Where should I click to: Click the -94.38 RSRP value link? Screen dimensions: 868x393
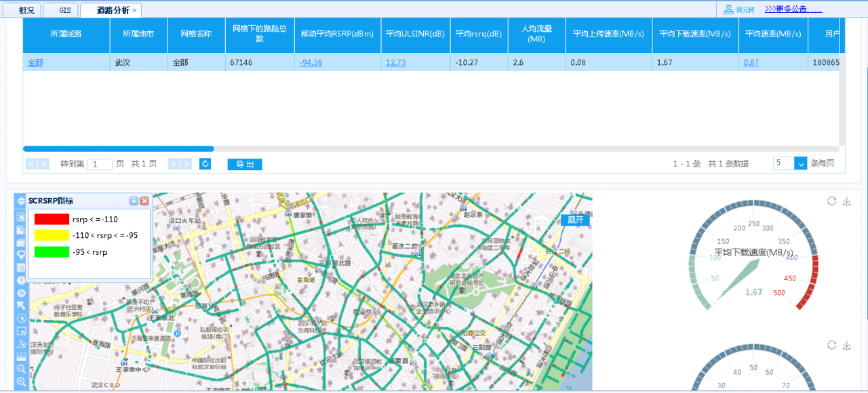[311, 62]
